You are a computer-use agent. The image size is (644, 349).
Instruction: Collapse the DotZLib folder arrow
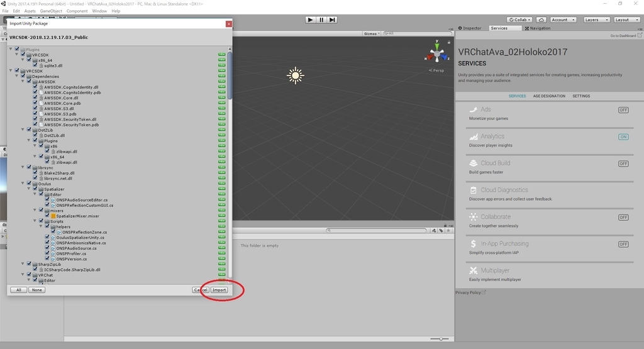point(23,130)
